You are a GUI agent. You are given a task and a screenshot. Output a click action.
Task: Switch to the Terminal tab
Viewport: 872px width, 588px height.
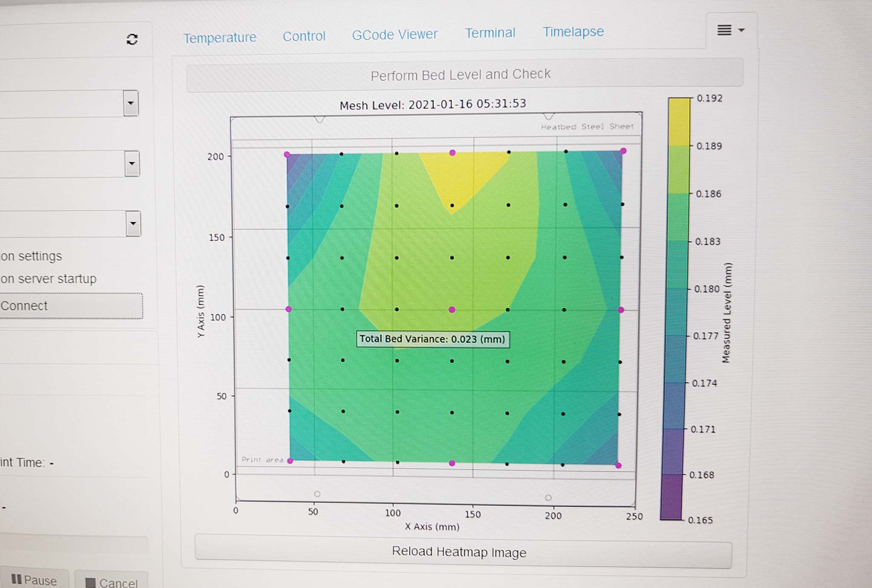[490, 33]
